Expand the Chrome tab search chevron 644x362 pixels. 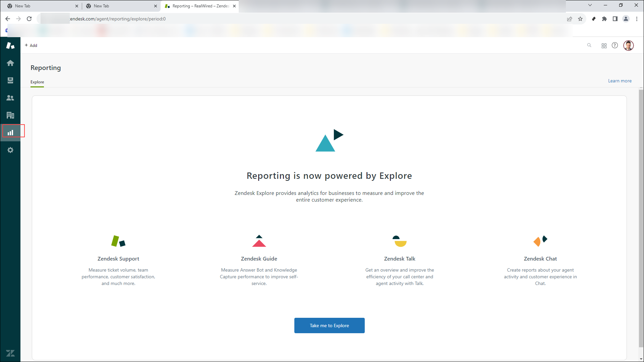pyautogui.click(x=590, y=5)
